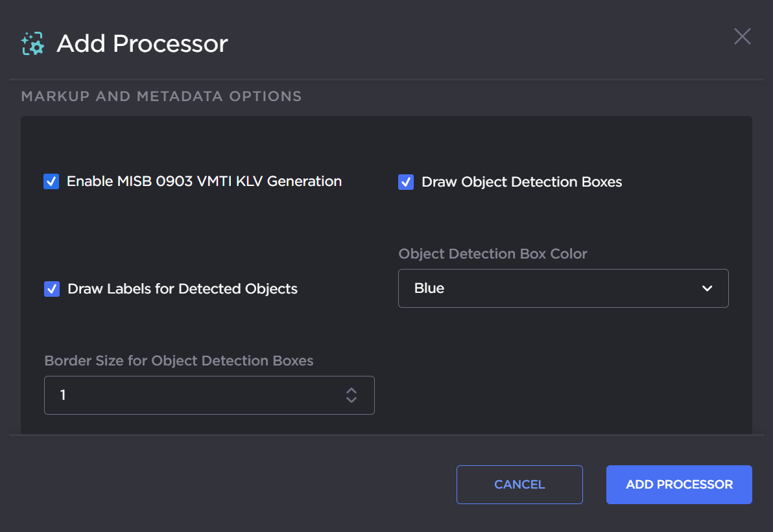Uncheck Enable MISB 0903 VMTI KLV Generation

tap(51, 181)
